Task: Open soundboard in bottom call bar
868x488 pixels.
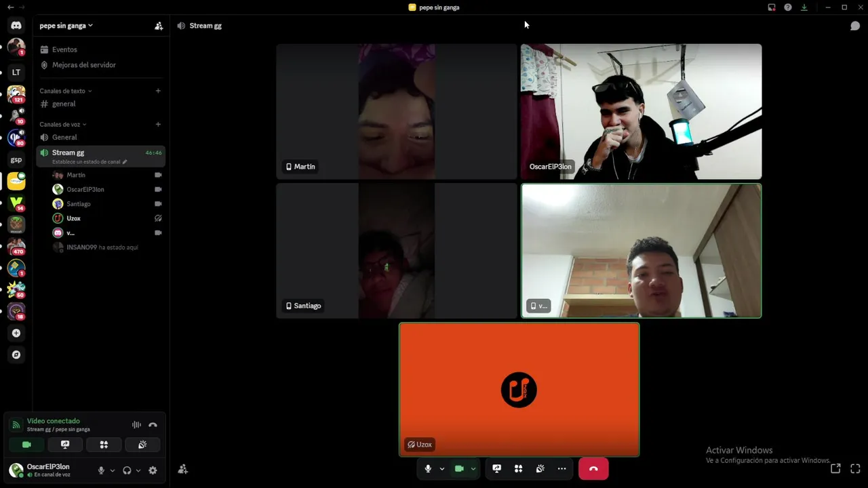Action: point(540,468)
